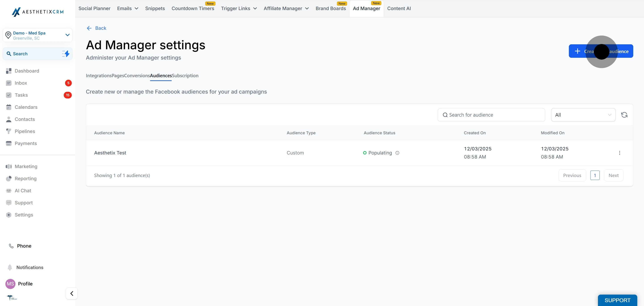Click the info icon beside Populating status
Image resolution: width=644 pixels, height=306 pixels.
tap(397, 153)
